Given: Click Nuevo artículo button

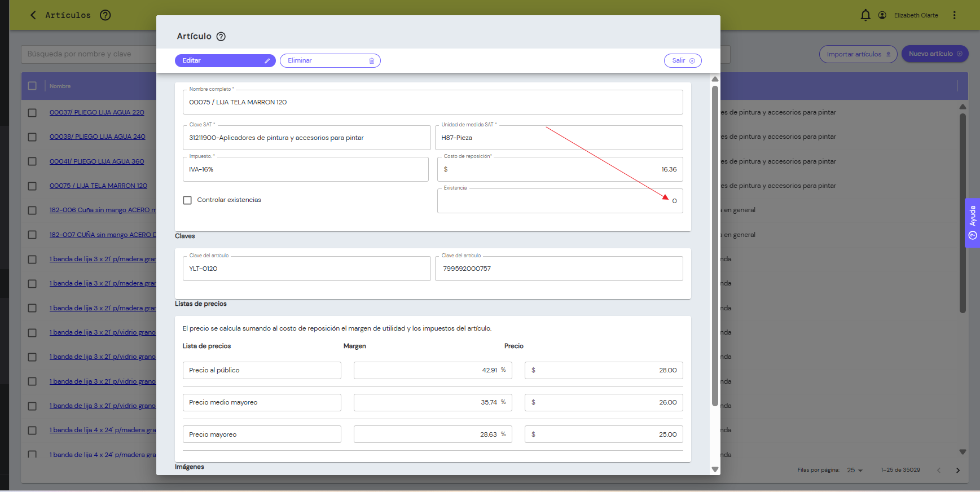Looking at the screenshot, I should (935, 54).
